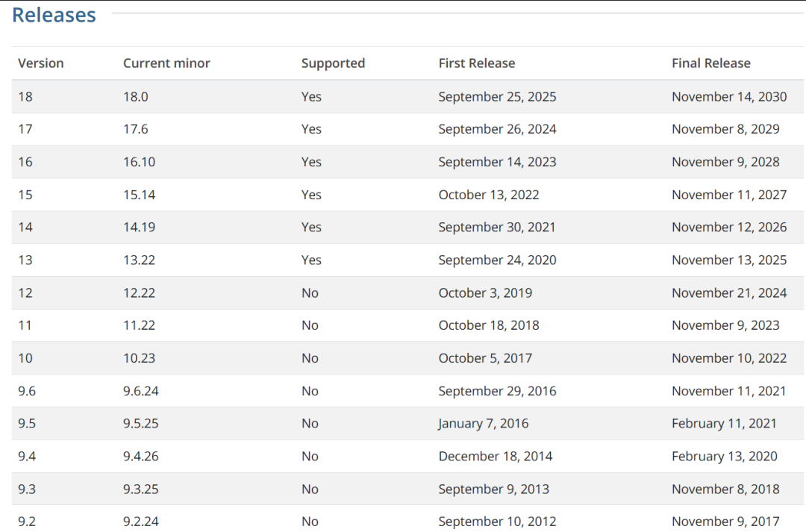
Task: Click the October 5, 2017 first release date
Action: coord(485,358)
